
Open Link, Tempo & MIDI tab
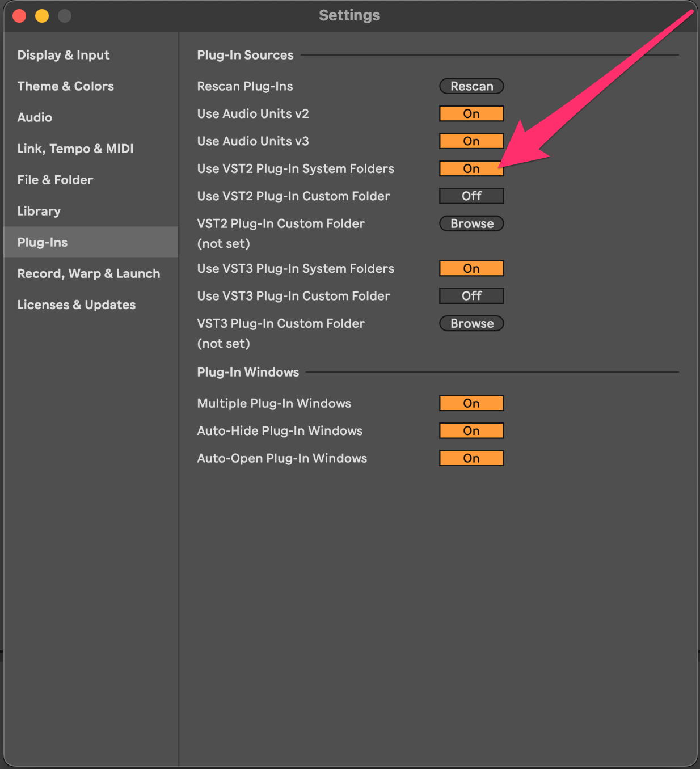[91, 149]
